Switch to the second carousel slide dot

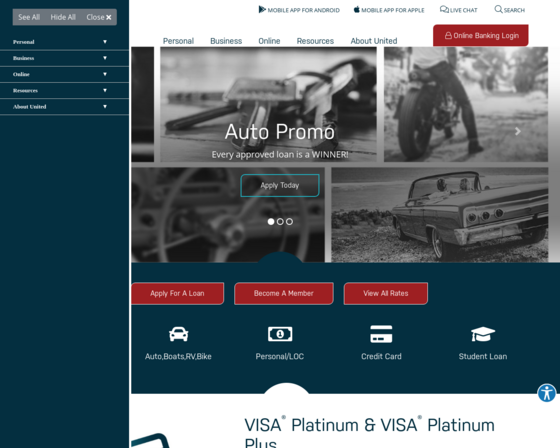tap(280, 221)
